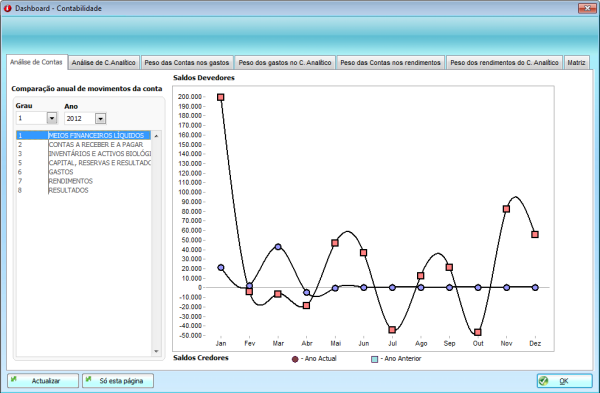Click the March blue circle data point
600x393 pixels.
[x=278, y=247]
